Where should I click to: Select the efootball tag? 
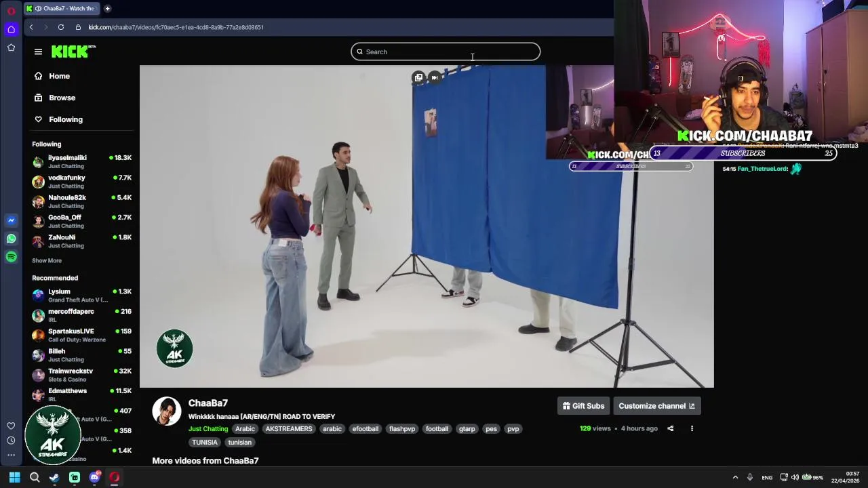tap(366, 428)
